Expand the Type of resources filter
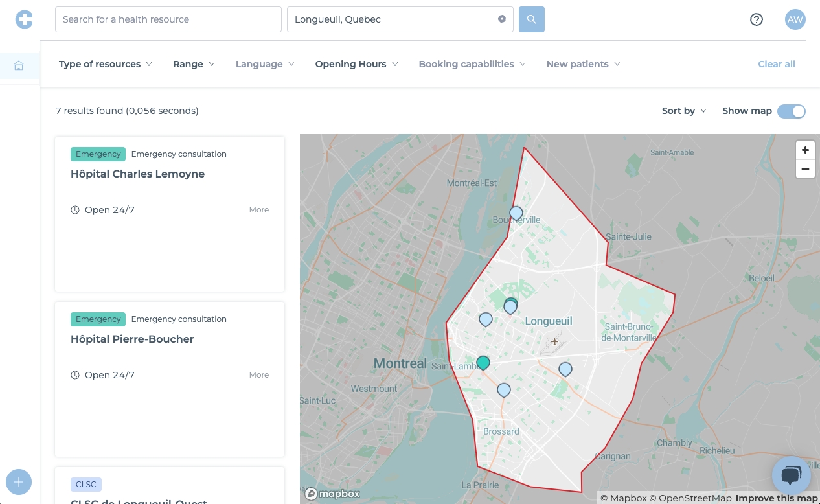Image resolution: width=820 pixels, height=504 pixels. point(105,64)
